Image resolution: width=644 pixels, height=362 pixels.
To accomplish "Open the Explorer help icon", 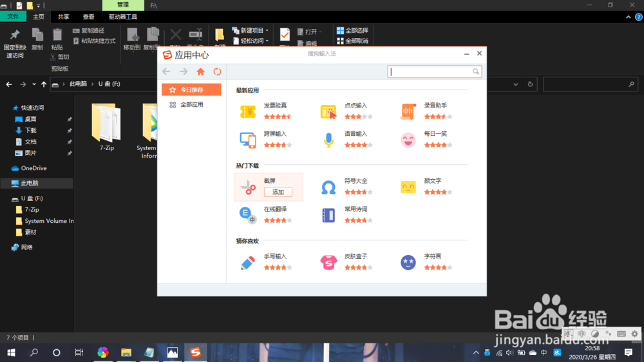I will [x=639, y=17].
